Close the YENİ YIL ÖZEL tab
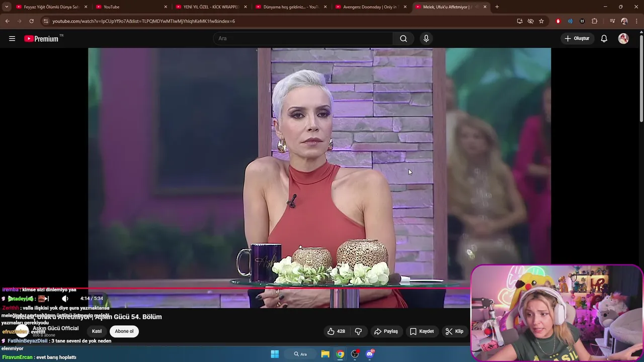This screenshot has width=644, height=362. pos(246,7)
